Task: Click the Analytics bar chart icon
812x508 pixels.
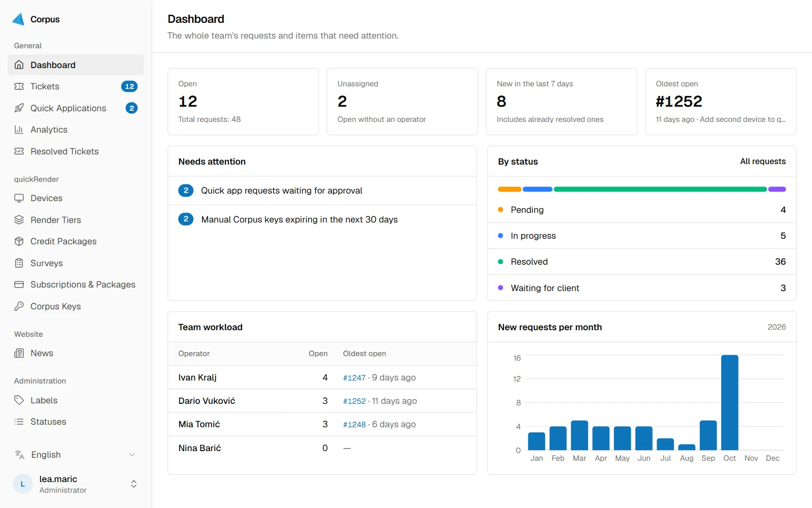Action: 19,130
